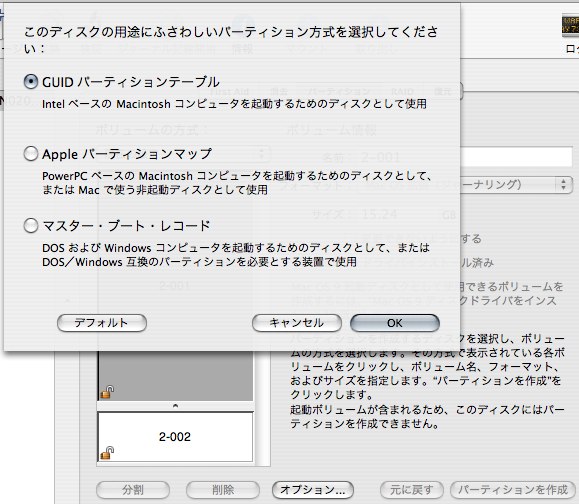Screen dimensions: 579x504
Task: Select マスター・ブート・レコード radio button
Action: coord(31,225)
